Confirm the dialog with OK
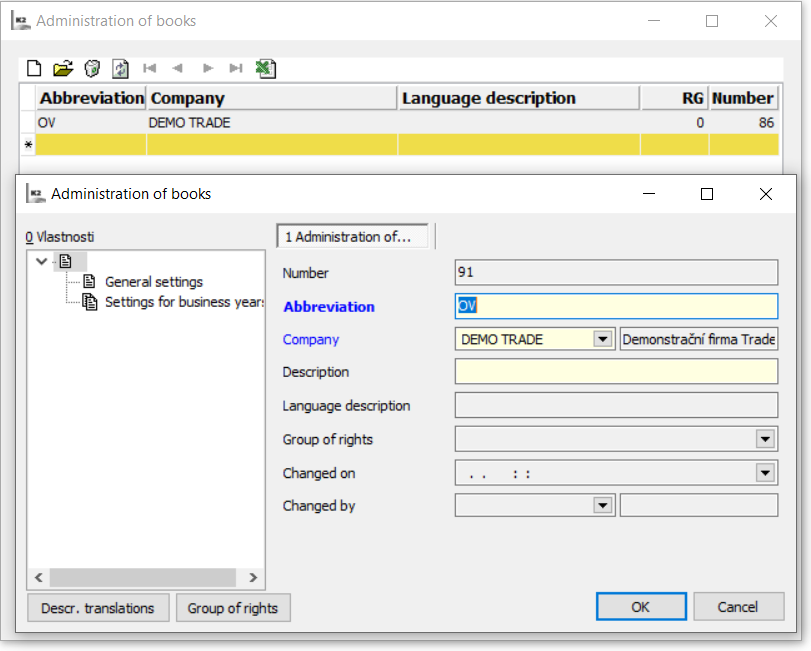Viewport: 811px width, 651px height. (640, 606)
